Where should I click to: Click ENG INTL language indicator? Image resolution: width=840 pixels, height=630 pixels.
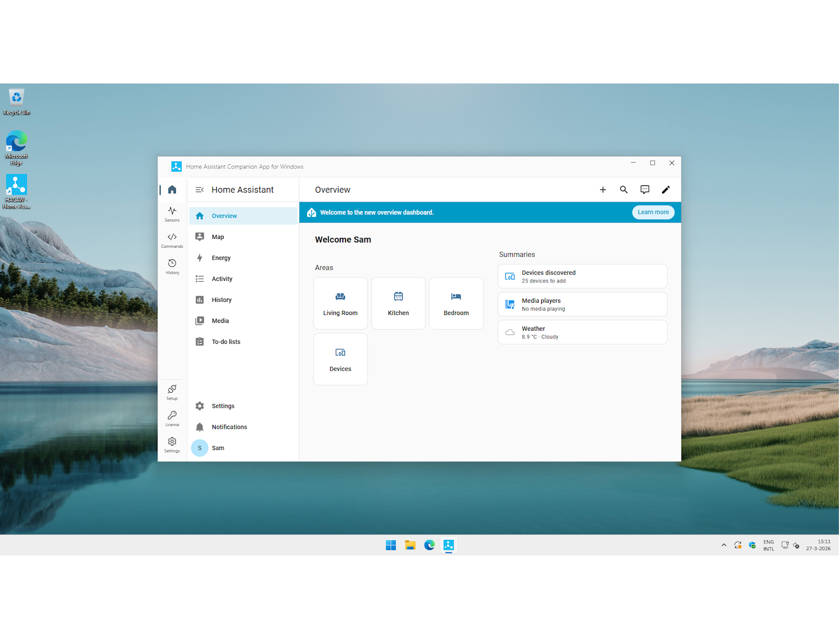coord(769,545)
